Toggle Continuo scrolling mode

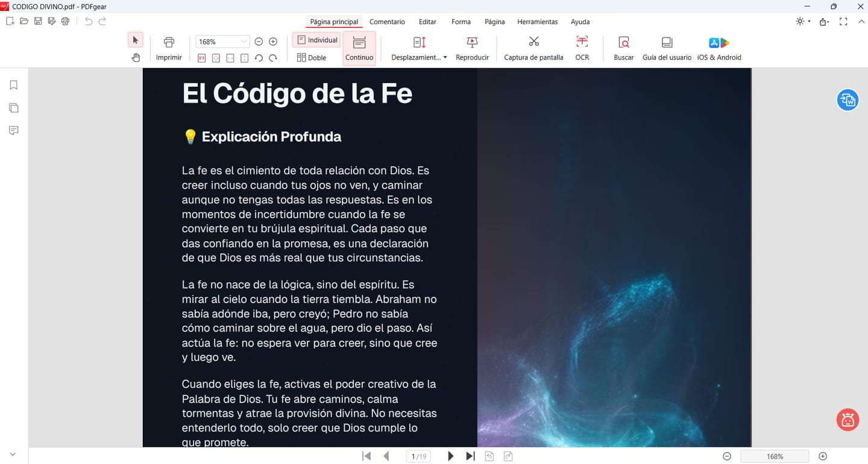pyautogui.click(x=359, y=48)
